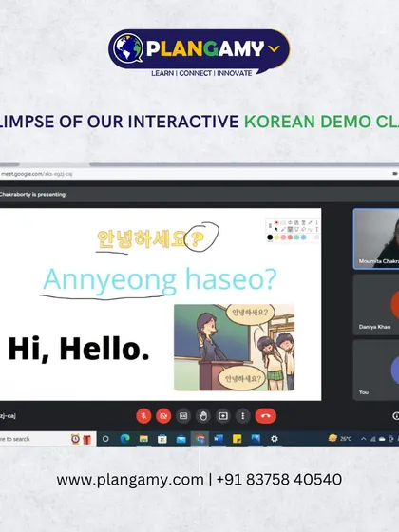This screenshot has height=532, width=399.
Task: Click the alarm clock search highlight icon
Action: [x=75, y=439]
